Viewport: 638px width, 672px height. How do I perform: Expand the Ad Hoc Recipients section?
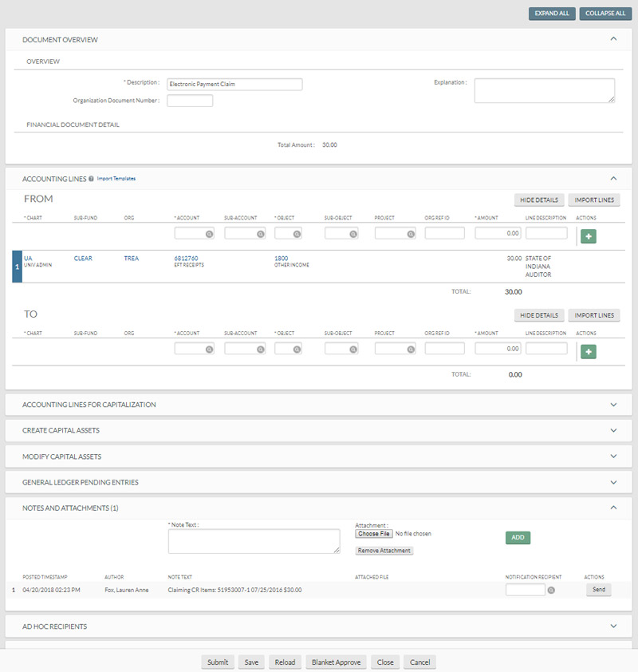[613, 627]
